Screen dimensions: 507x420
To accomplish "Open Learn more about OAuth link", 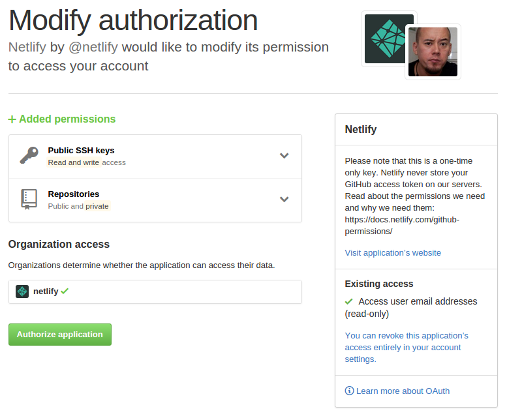I will [x=403, y=391].
